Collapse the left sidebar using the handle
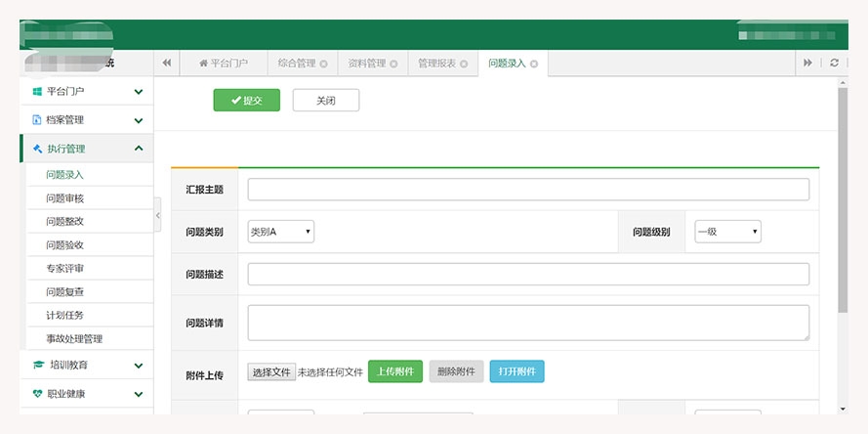Screen dimensions: 868x434 [158, 215]
